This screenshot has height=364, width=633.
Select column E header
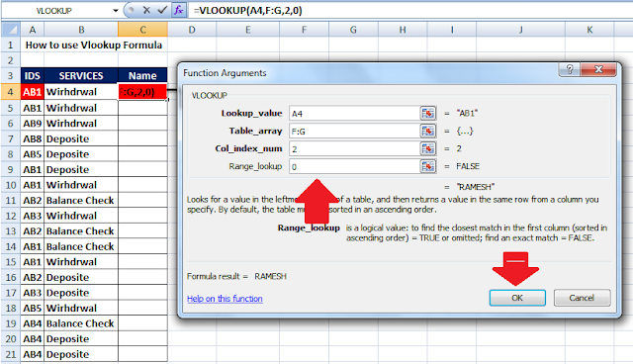pyautogui.click(x=248, y=30)
